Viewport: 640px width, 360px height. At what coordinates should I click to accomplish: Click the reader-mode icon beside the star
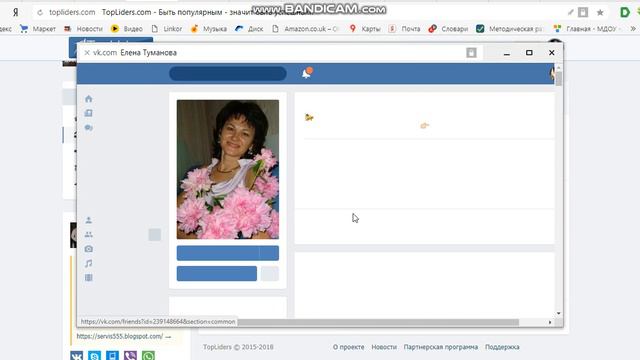coord(583,13)
